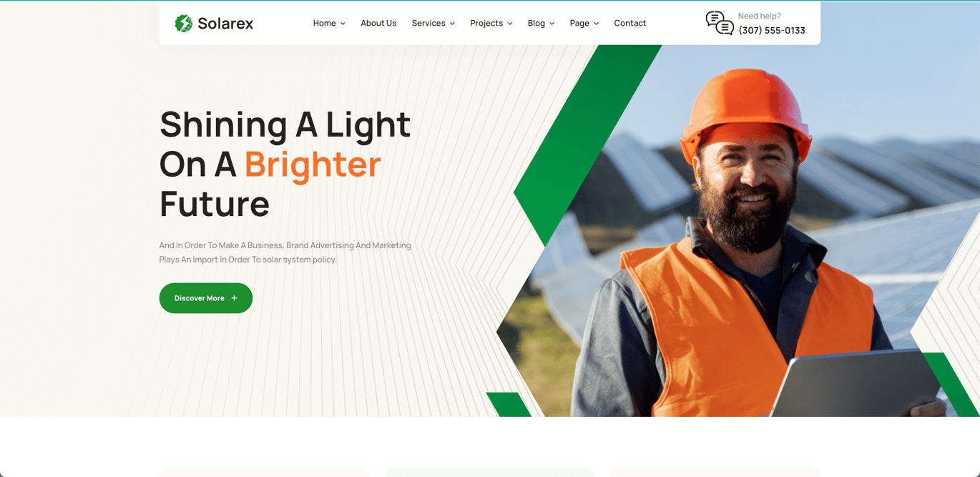Select the Home menu label
980x477 pixels.
(x=324, y=23)
